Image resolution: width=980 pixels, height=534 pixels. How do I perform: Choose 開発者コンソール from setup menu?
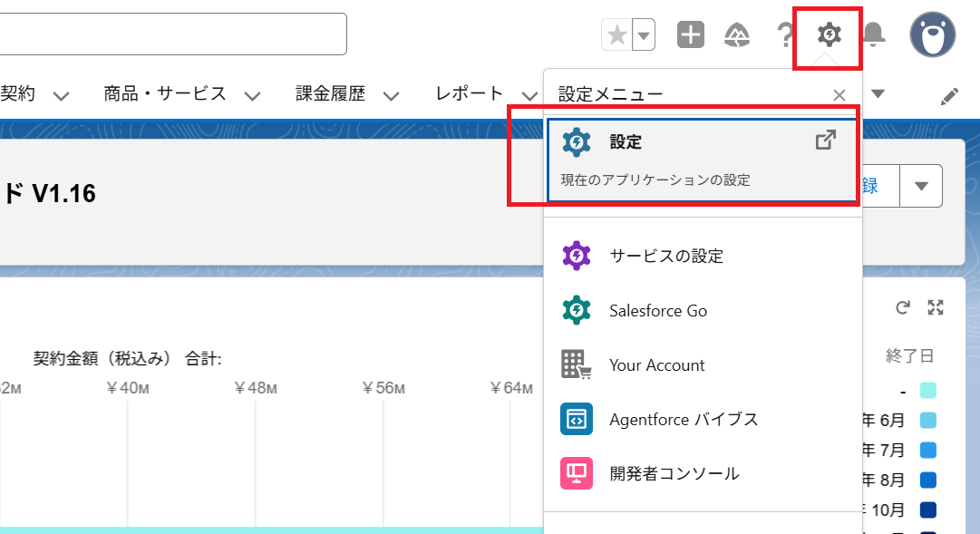(x=674, y=473)
